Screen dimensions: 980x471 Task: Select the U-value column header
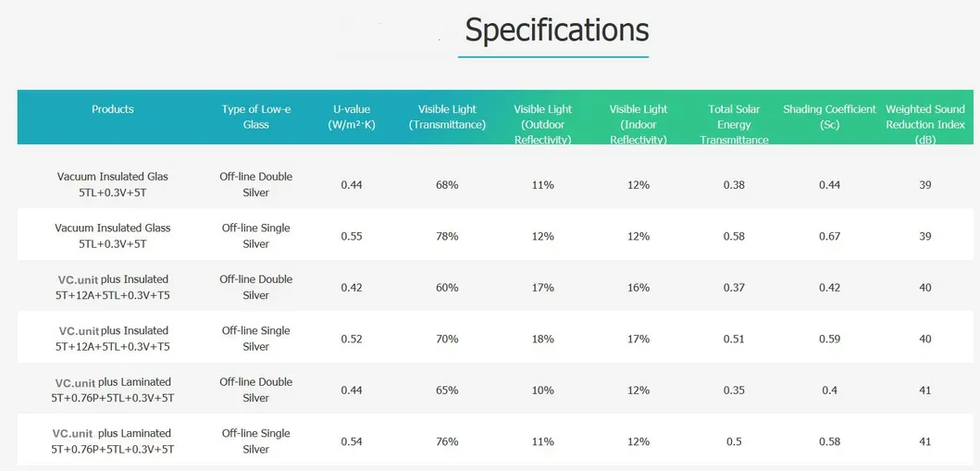351,117
